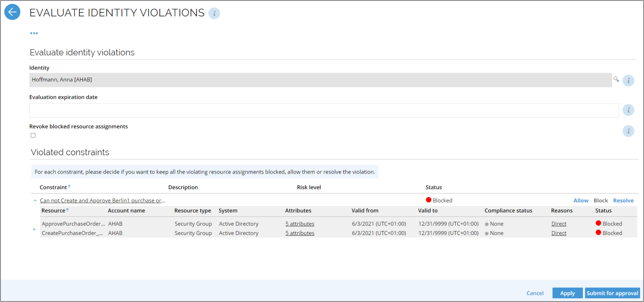The width and height of the screenshot is (644, 302).
Task: Select the CreatePurchaseOrder resource cell
Action: 72,233
